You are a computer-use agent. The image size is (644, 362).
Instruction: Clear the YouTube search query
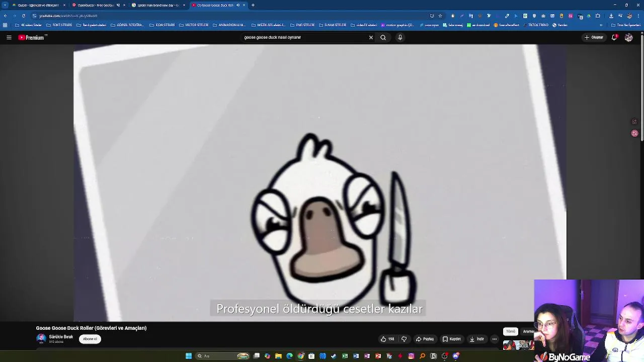pyautogui.click(x=371, y=37)
